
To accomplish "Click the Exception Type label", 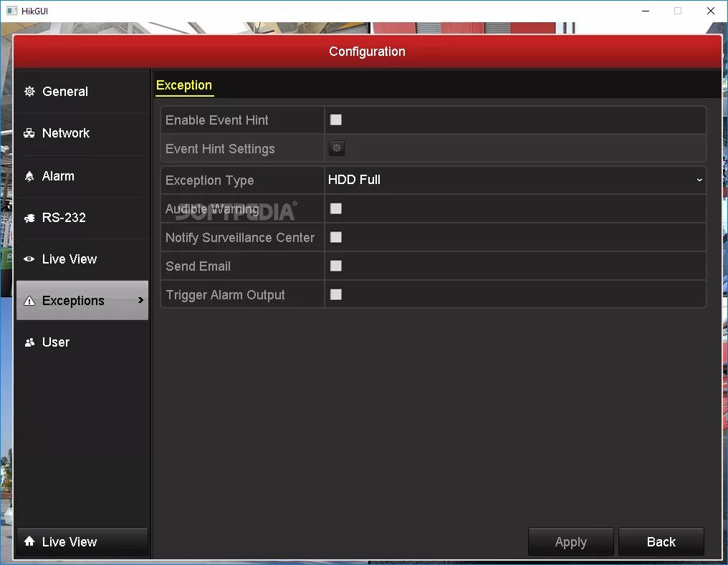I will tap(209, 180).
